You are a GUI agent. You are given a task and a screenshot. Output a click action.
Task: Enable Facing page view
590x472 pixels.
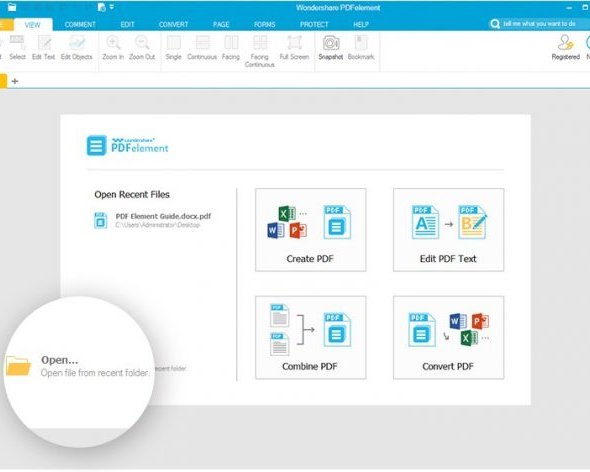pos(231,48)
